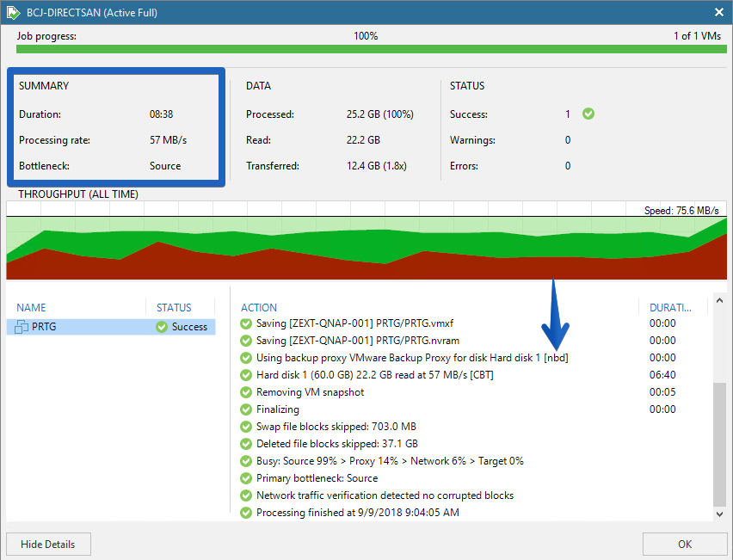This screenshot has width=733, height=560.
Task: Close the BCJ-DIRECTSAN dialog
Action: [x=719, y=12]
